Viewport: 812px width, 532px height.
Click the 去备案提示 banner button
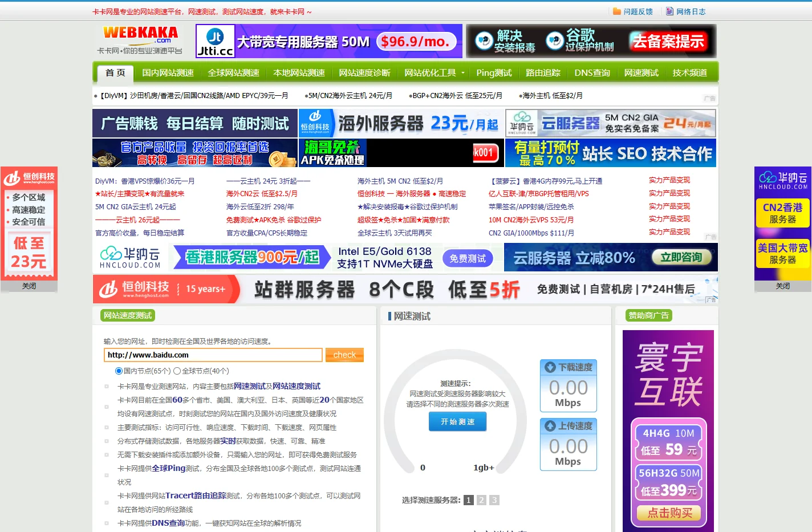pos(668,41)
